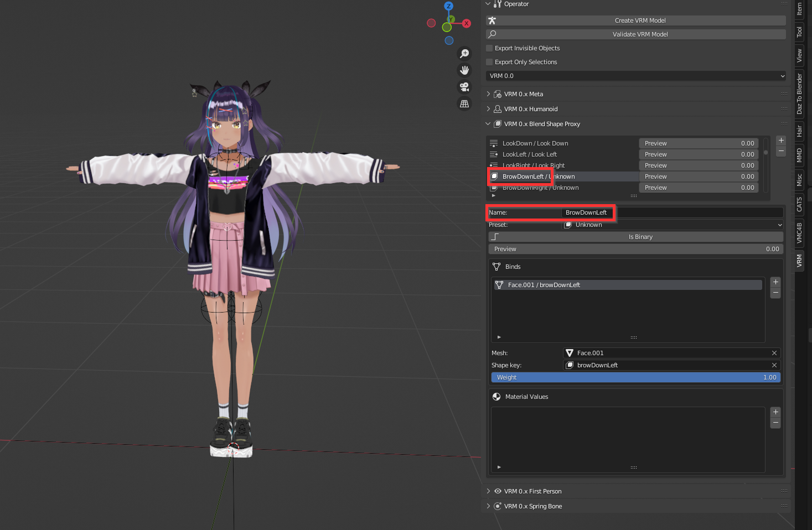This screenshot has width=812, height=530.
Task: Clear the Face.001 mesh field
Action: click(x=774, y=353)
